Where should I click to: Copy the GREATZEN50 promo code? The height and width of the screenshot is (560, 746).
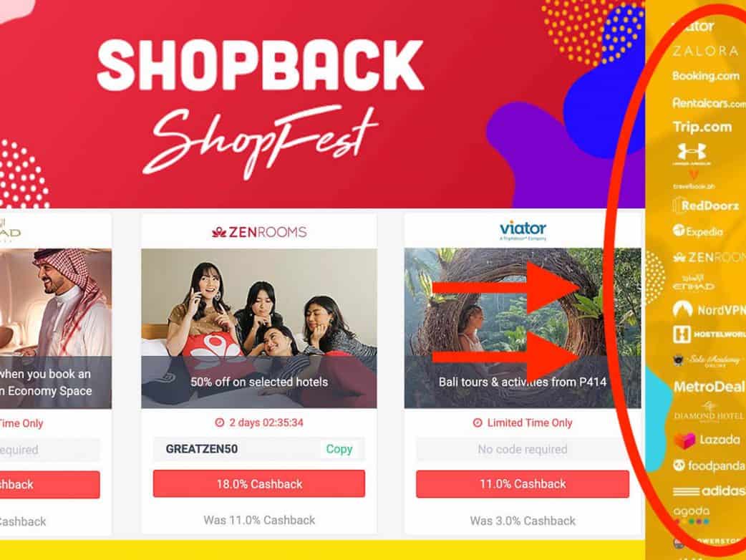(339, 449)
